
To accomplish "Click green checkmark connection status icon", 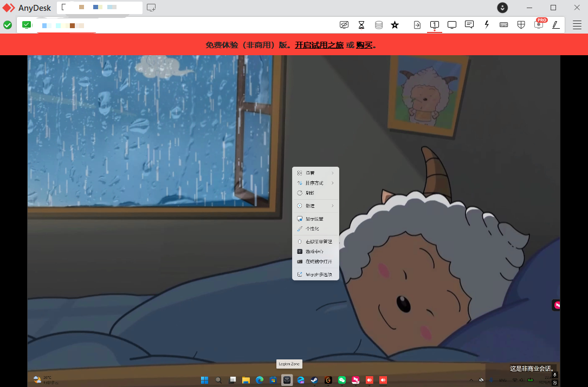I will (8, 25).
